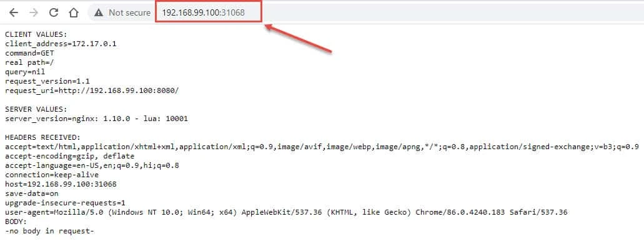Click the server_version=nginx: 1.10.0 line
Viewport: 644px width, 244px height.
[97, 119]
